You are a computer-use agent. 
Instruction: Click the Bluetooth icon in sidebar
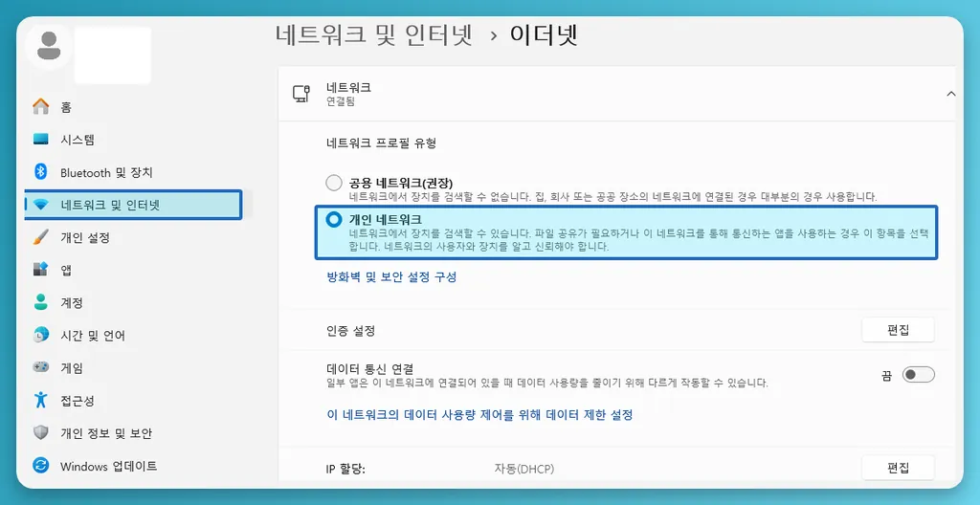[40, 171]
